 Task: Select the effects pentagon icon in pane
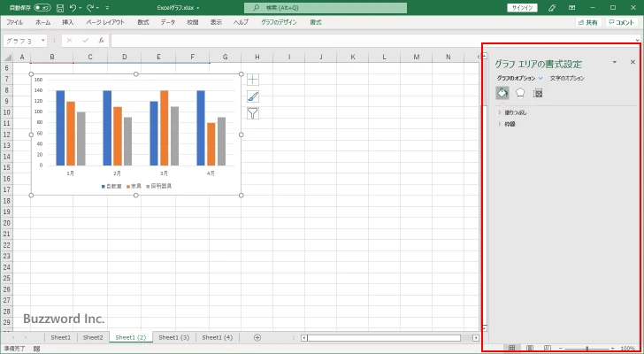[520, 93]
